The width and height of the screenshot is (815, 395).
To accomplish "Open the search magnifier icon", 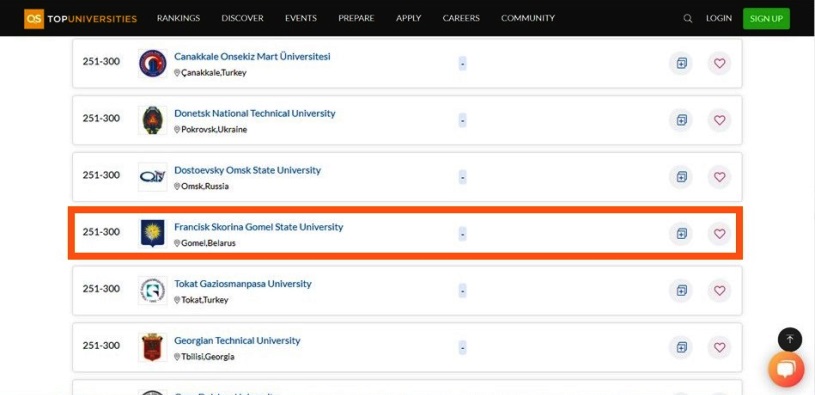I will tap(688, 19).
